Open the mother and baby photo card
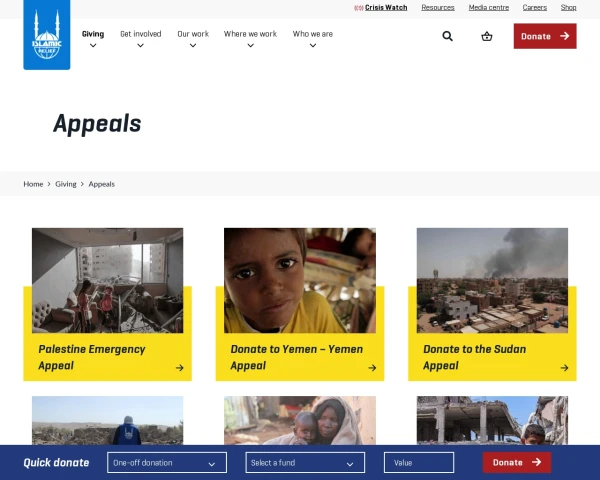Image resolution: width=600 pixels, height=480 pixels. (x=300, y=420)
